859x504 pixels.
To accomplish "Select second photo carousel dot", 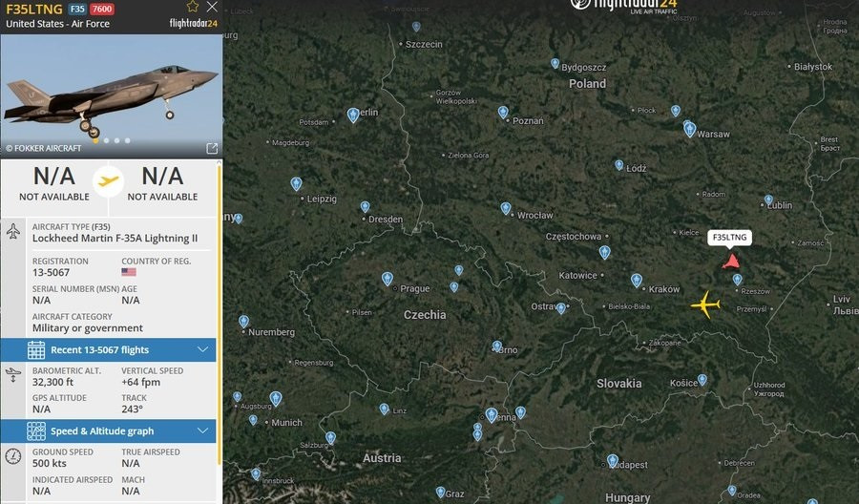I will coord(106,140).
